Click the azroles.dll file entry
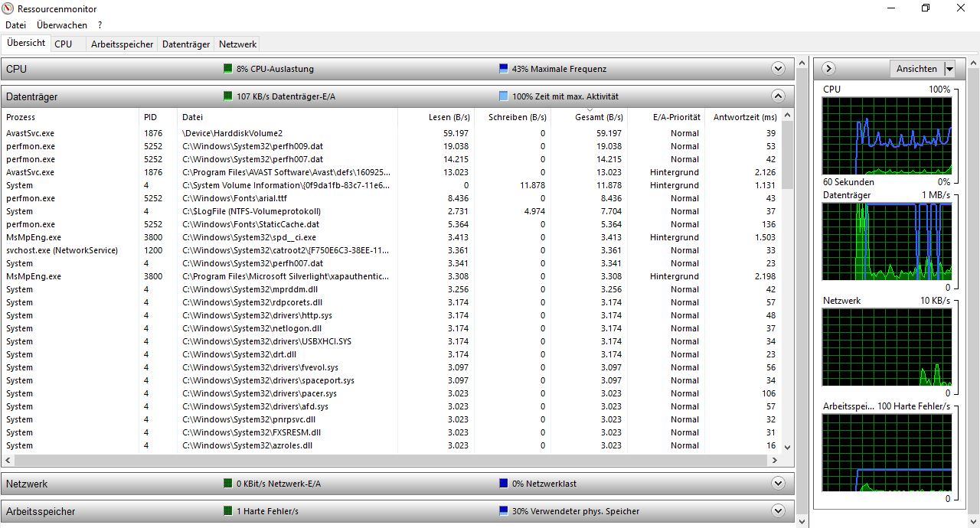Screen dimensions: 980x528 click(x=247, y=445)
